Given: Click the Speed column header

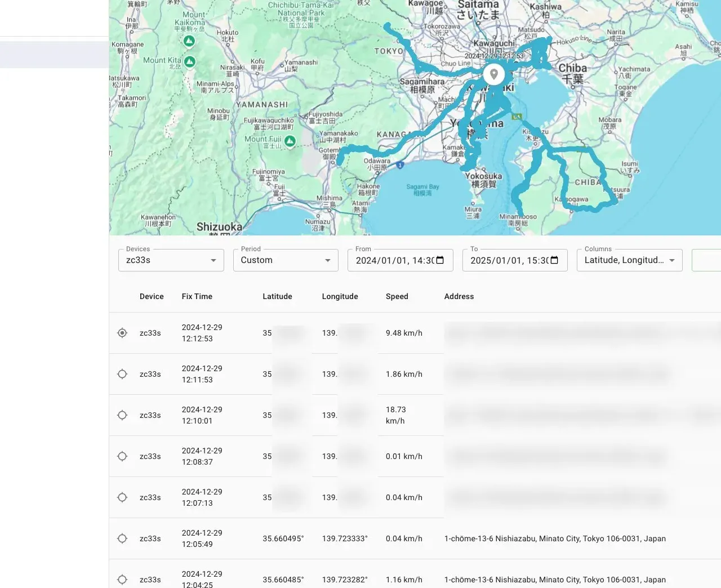Looking at the screenshot, I should [397, 296].
